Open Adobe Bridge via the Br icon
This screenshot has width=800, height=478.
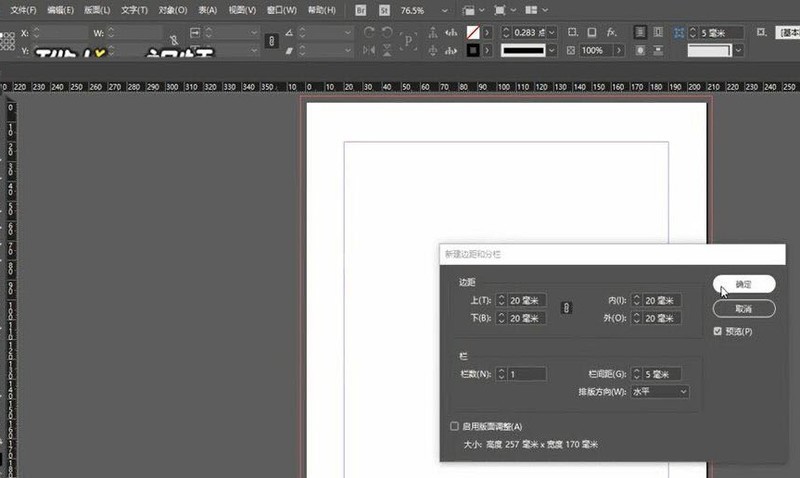pos(361,10)
